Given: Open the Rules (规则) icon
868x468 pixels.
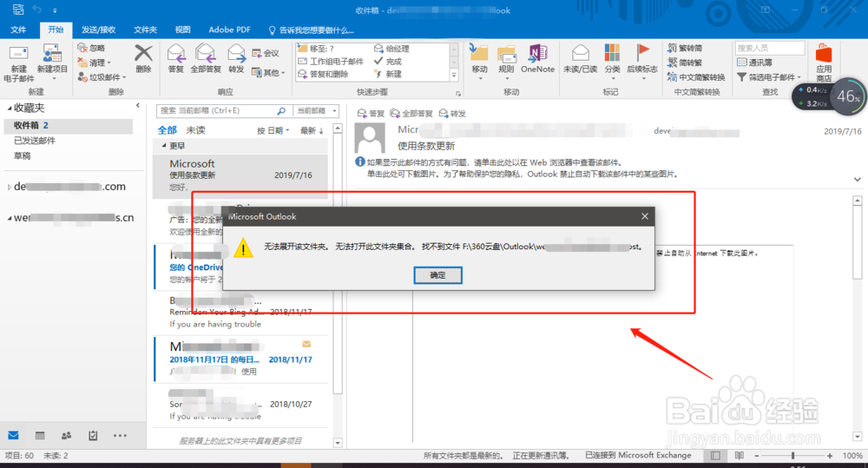Looking at the screenshot, I should (507, 54).
